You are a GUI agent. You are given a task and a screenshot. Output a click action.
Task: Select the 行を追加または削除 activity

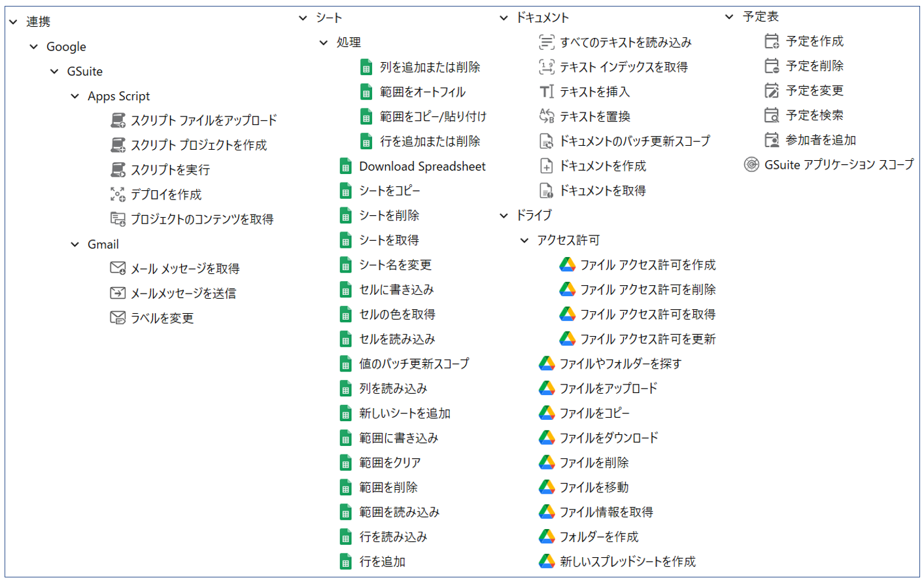[430, 141]
